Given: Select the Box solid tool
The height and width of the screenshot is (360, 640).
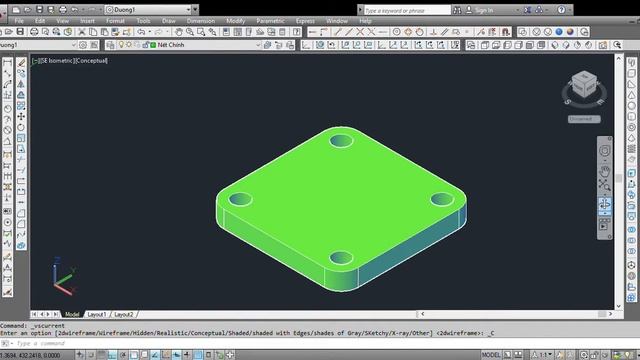Looking at the screenshot, I should (631, 73).
